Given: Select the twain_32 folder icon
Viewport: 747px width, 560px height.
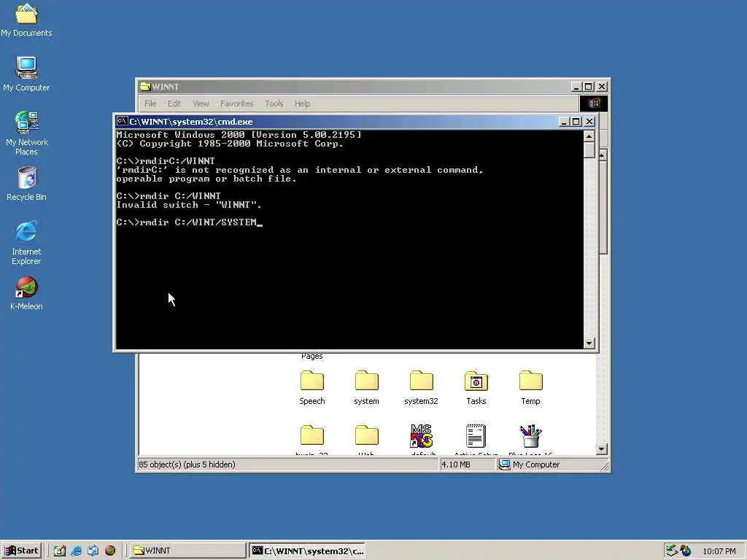Looking at the screenshot, I should tap(312, 439).
